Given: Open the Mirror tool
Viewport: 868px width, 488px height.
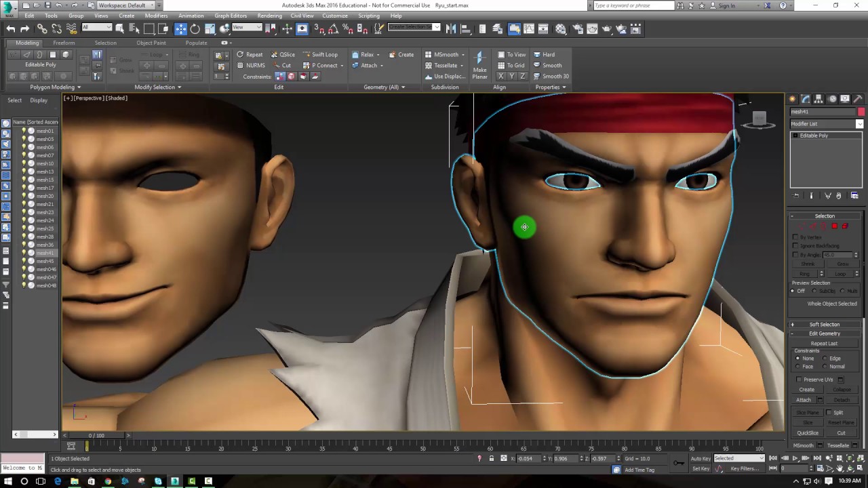Looking at the screenshot, I should point(451,28).
